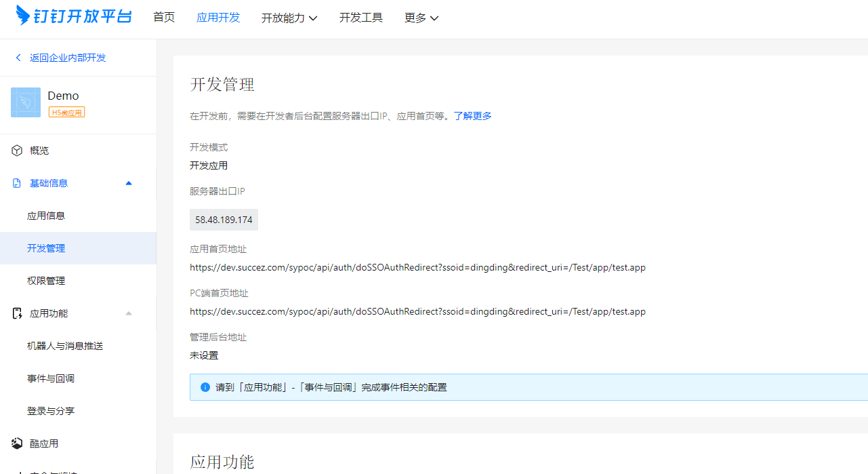
Task: Click the 钉钉开放平台 logo
Action: coord(73,17)
